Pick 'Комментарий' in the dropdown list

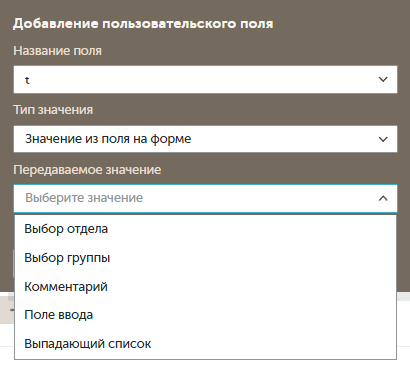click(x=205, y=286)
